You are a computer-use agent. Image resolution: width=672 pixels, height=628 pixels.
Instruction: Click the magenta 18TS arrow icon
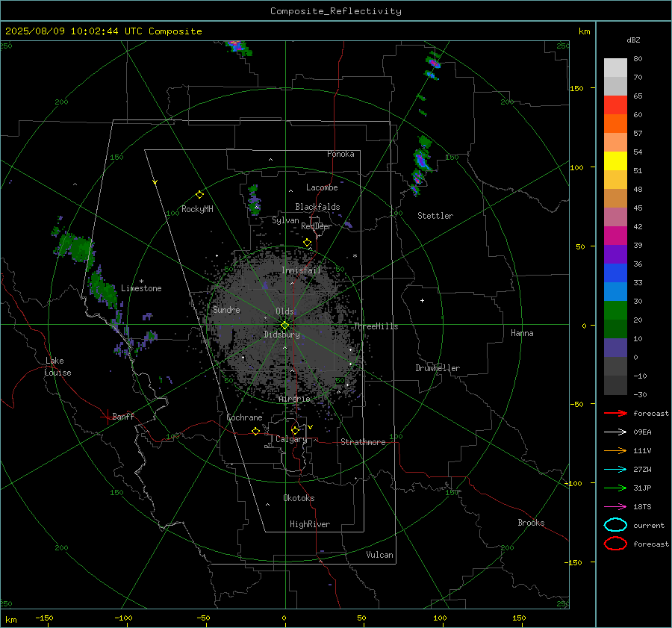[x=615, y=507]
